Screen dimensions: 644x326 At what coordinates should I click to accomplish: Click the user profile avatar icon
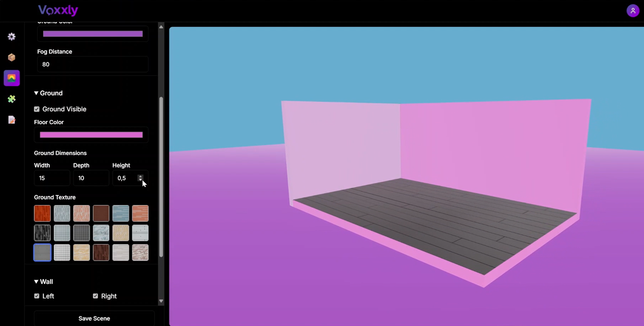(x=633, y=11)
